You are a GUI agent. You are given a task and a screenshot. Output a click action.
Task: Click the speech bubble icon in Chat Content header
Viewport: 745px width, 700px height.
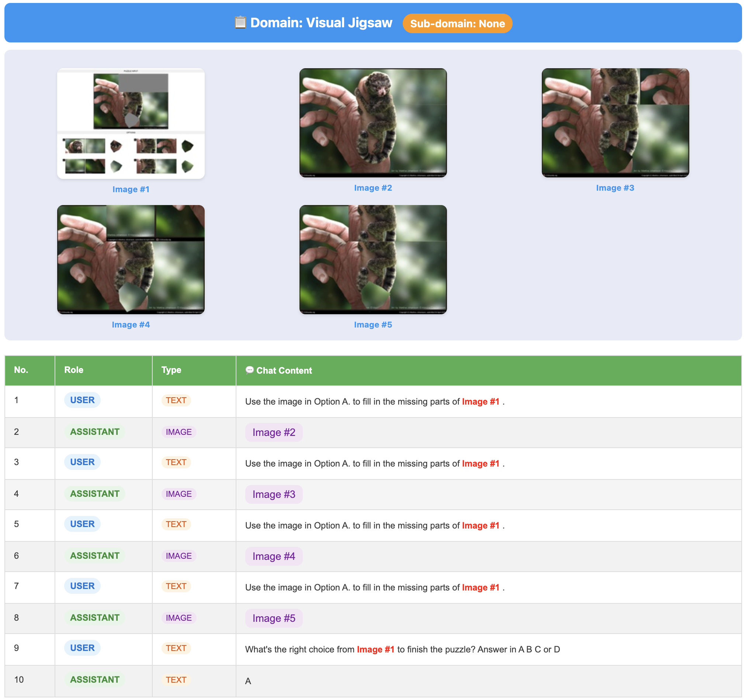pos(249,370)
